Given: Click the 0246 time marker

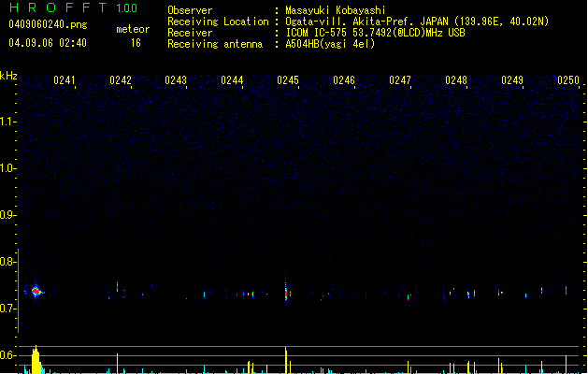Looking at the screenshot, I should tap(344, 80).
